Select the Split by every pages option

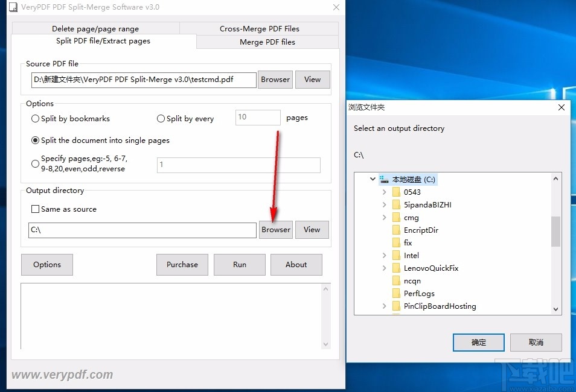coord(161,119)
